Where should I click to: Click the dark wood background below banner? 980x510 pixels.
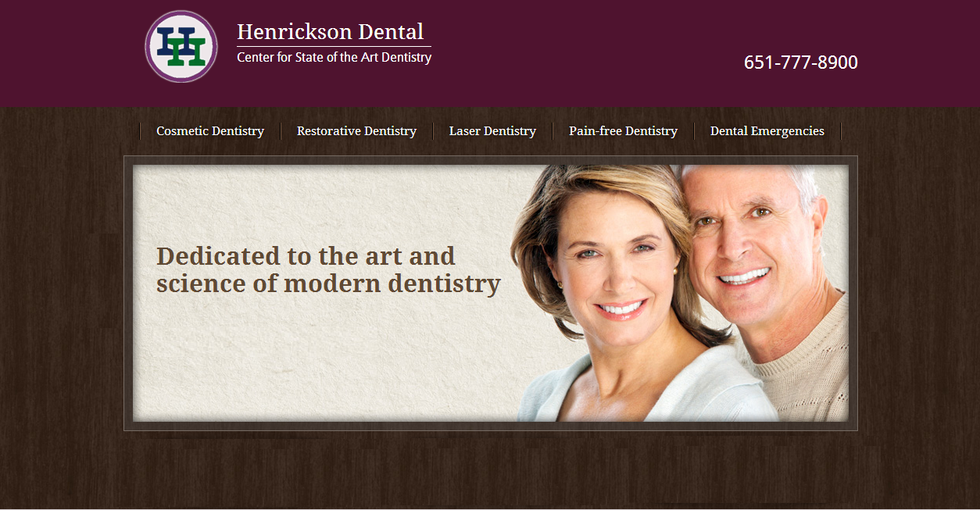point(490,469)
